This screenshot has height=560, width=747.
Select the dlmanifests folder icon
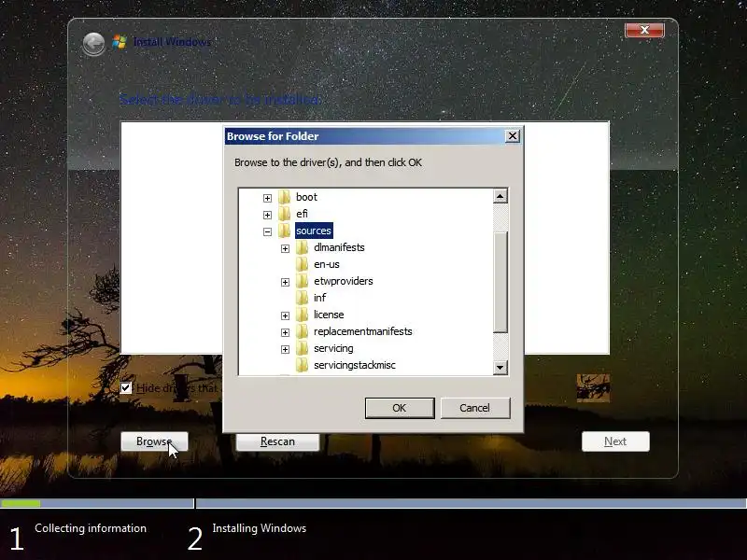[302, 247]
